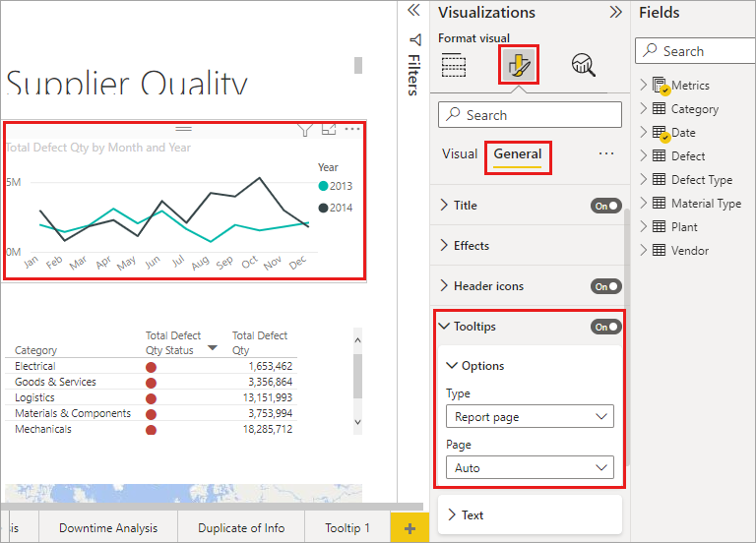Expand the Date table in Fields
The image size is (756, 543).
[x=644, y=132]
